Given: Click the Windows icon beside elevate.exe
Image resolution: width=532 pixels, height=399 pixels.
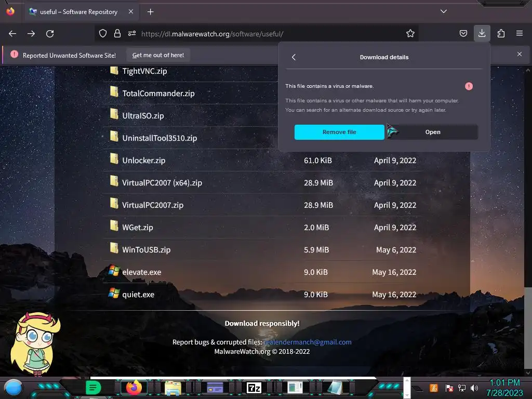Looking at the screenshot, I should click(114, 271).
